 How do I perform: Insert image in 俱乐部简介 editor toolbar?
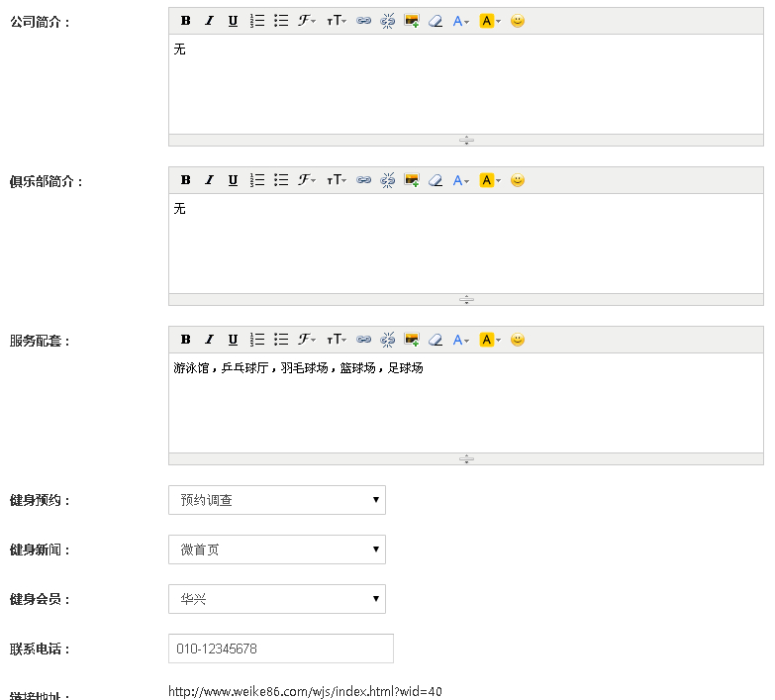pyautogui.click(x=412, y=180)
